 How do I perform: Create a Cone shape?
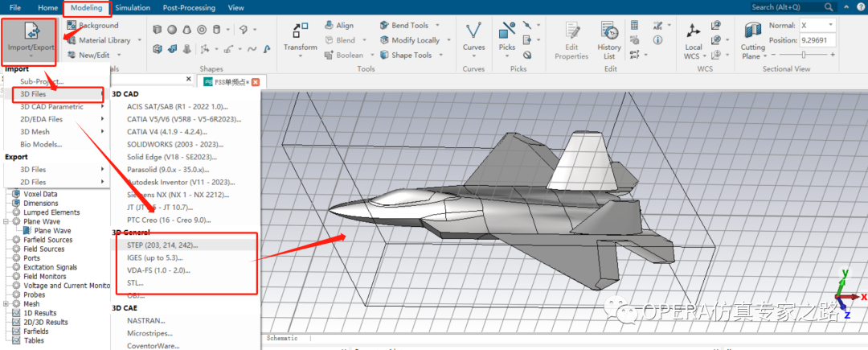coord(187,30)
